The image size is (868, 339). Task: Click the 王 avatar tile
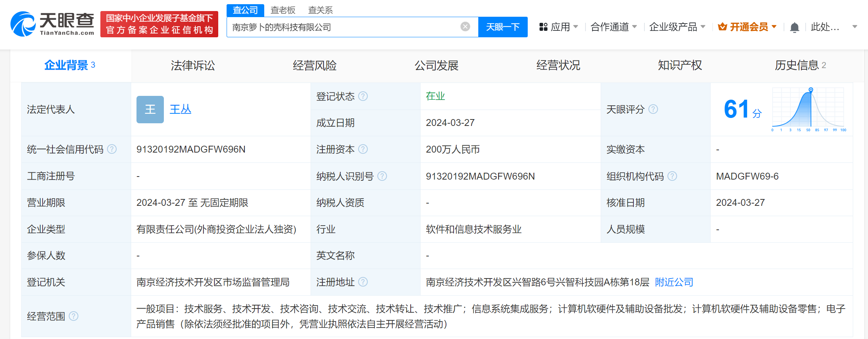point(150,110)
